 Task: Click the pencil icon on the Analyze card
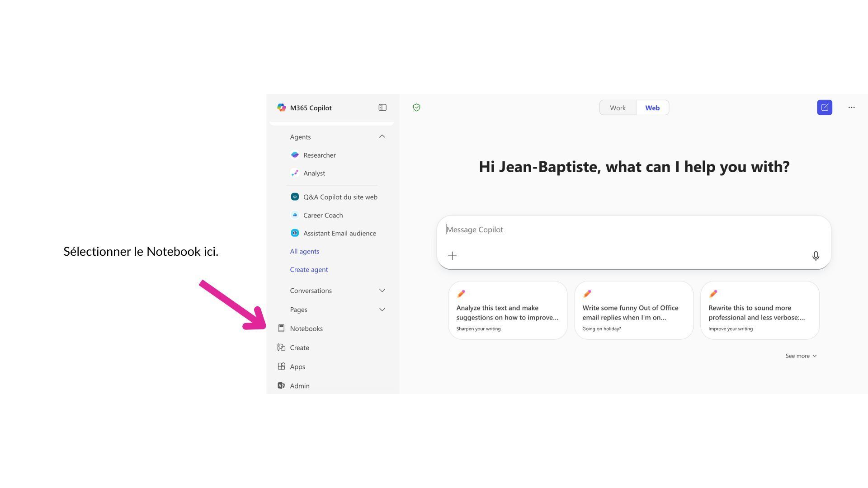coord(461,294)
